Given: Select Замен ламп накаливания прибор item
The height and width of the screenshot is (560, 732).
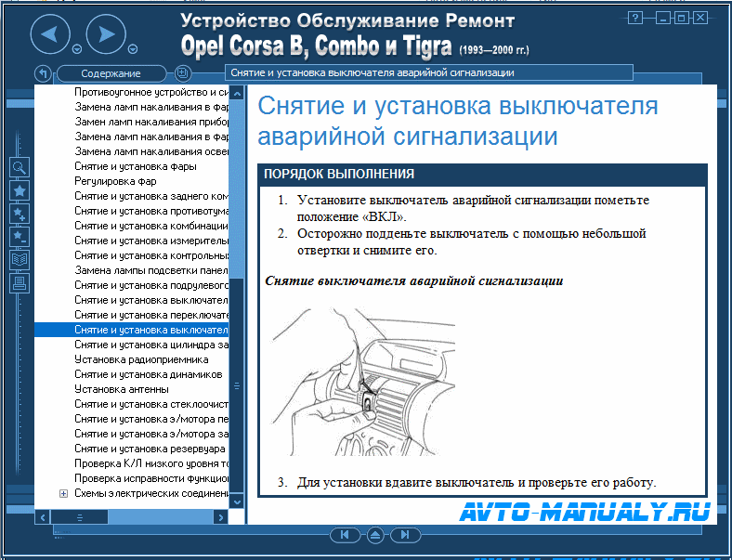Looking at the screenshot, I should pyautogui.click(x=151, y=122).
